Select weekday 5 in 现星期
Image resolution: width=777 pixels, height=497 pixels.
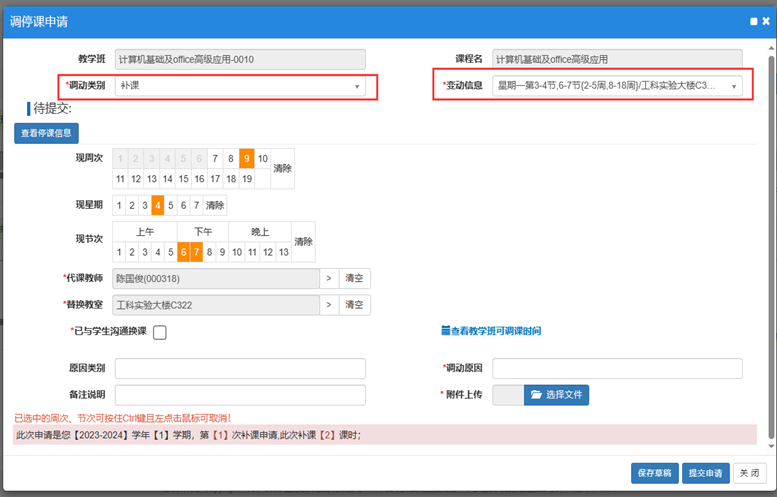[x=171, y=205]
